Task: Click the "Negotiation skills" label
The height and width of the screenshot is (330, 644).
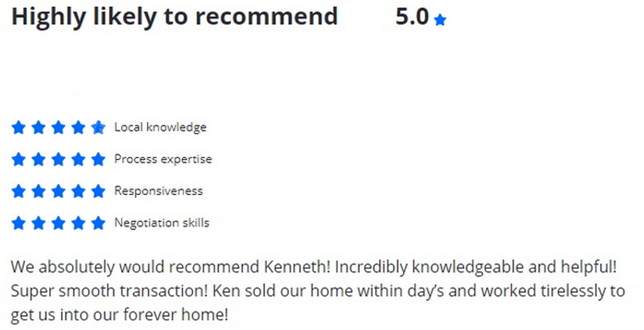Action: coord(162,223)
